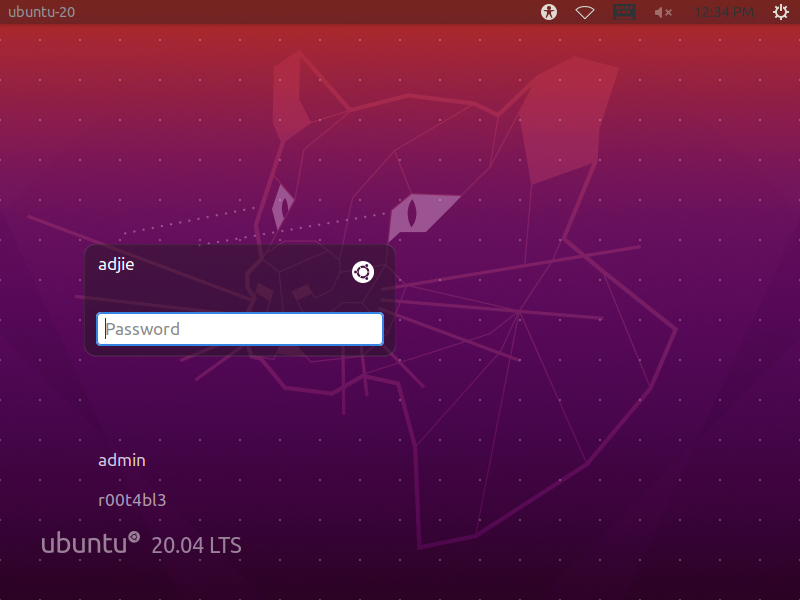This screenshot has height=600, width=800.
Task: Open the power/session menu icon
Action: (781, 12)
